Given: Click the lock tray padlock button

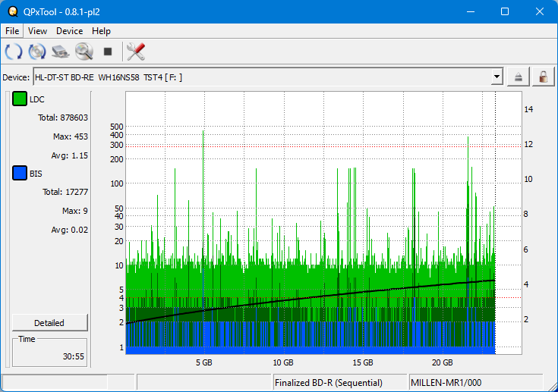Looking at the screenshot, I should 543,77.
